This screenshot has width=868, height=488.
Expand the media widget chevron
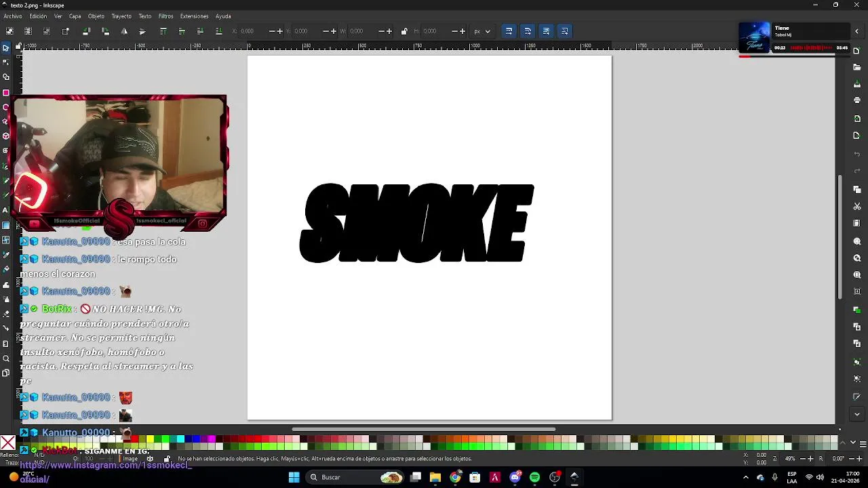point(857,31)
